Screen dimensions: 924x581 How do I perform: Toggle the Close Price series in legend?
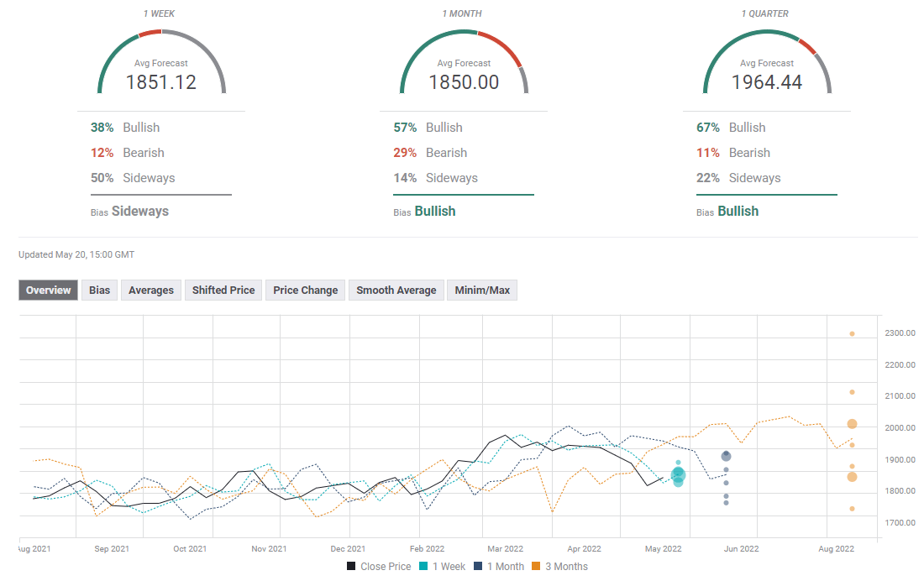point(379,567)
